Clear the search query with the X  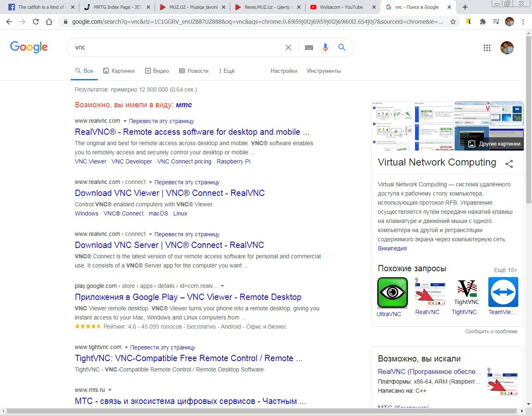(288, 47)
